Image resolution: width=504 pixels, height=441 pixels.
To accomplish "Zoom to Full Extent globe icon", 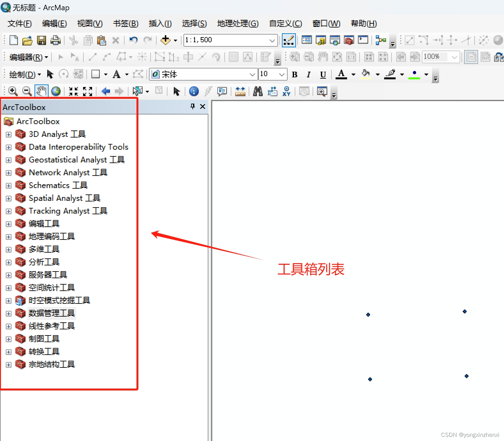I will point(56,91).
